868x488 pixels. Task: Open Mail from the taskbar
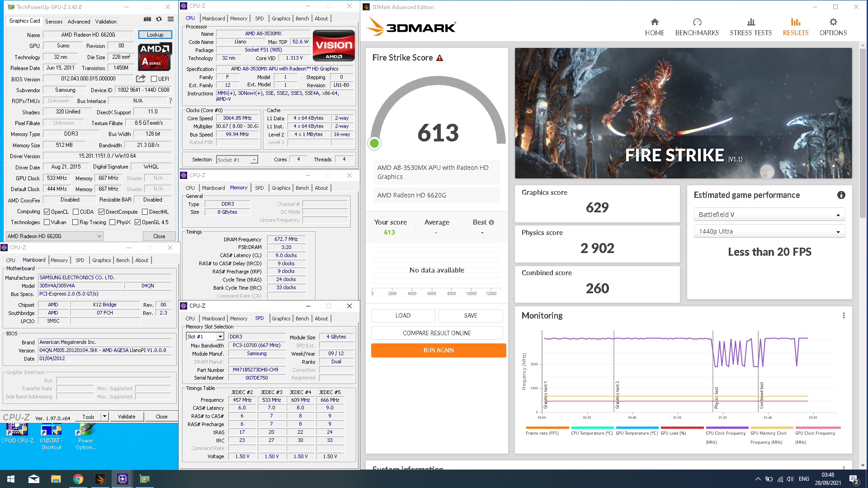click(x=34, y=479)
